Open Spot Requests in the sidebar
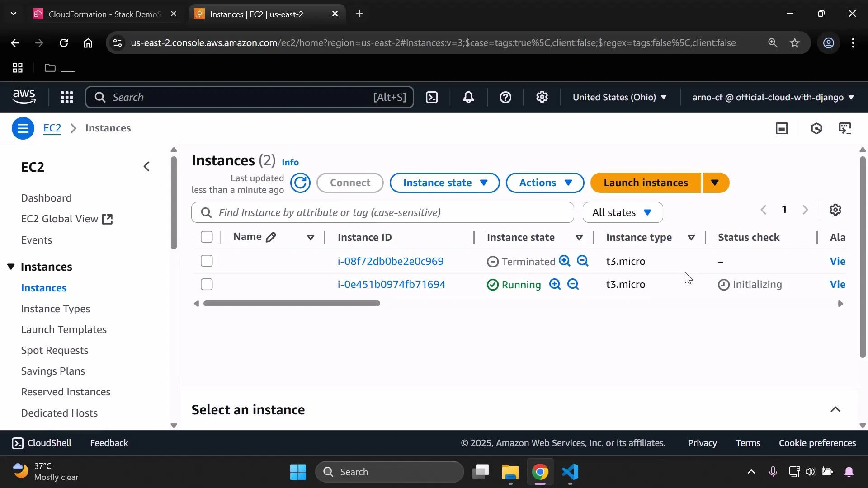Viewport: 868px width, 488px height. tap(55, 351)
